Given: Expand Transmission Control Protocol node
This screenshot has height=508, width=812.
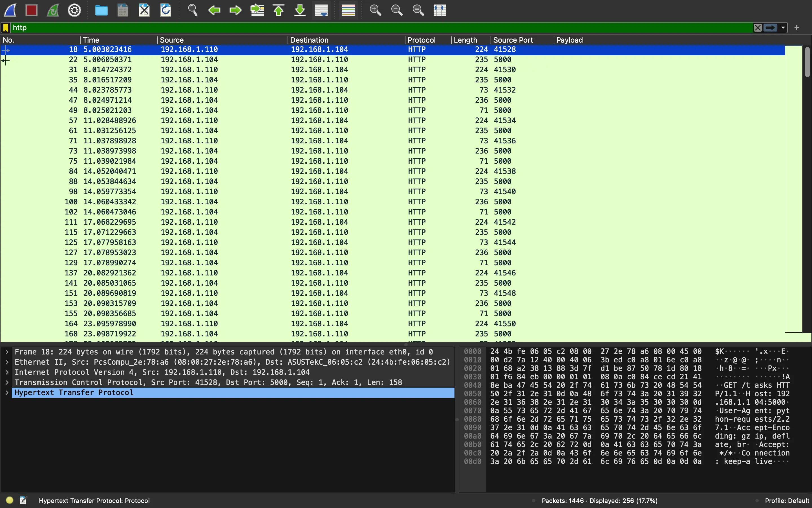Looking at the screenshot, I should click(7, 382).
